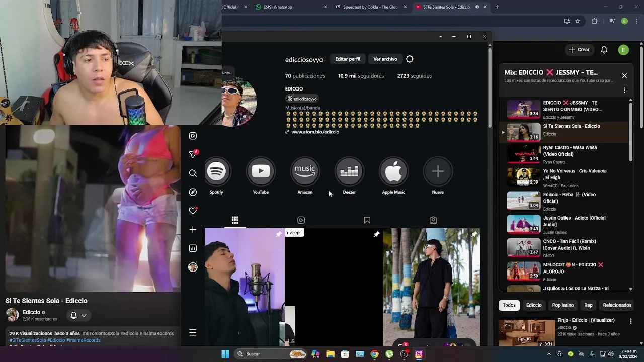This screenshot has width=644, height=362.
Task: Open a new Chrome tab
Action: [497, 7]
